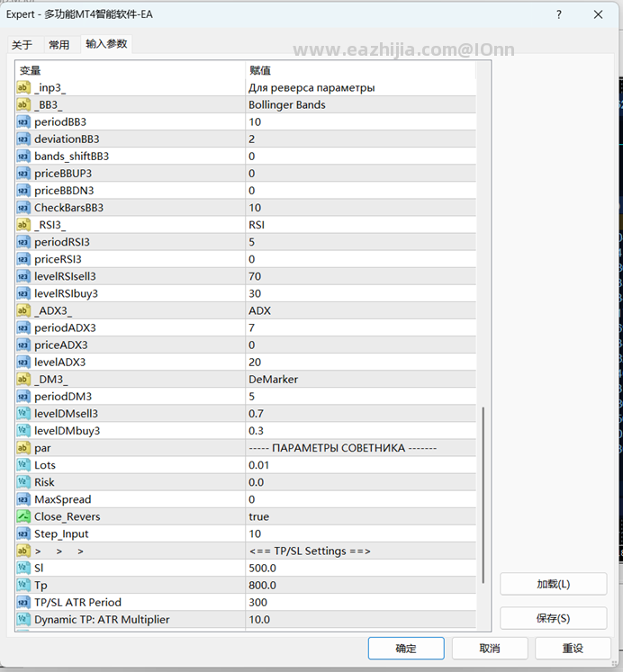Click the string icon beside _inp3_
This screenshot has width=623, height=672.
23,87
